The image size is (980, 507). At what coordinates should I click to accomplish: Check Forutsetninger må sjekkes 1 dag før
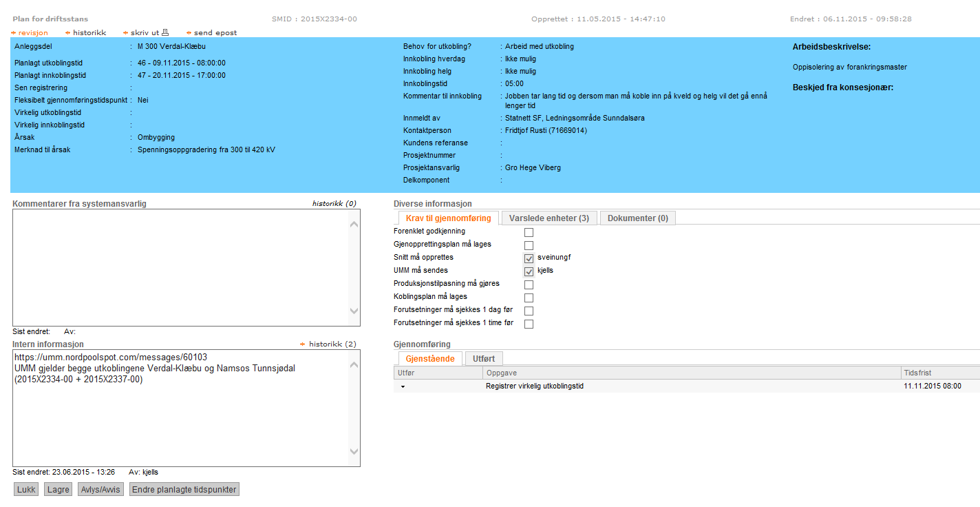click(x=529, y=311)
